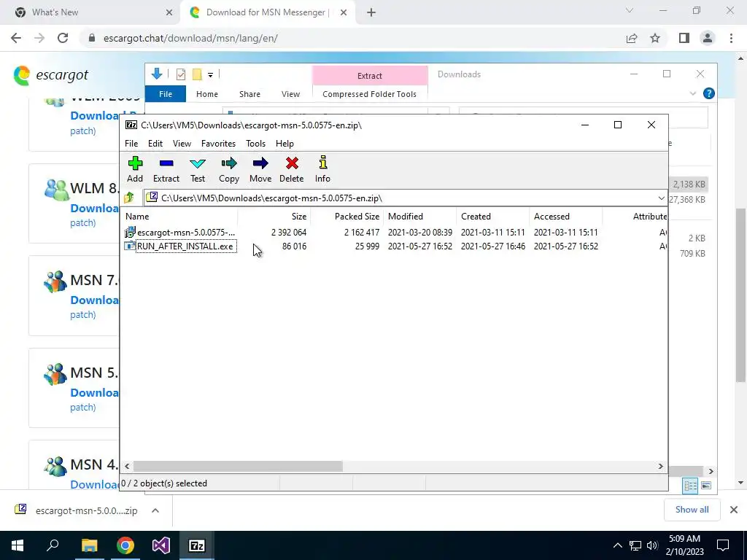Viewport: 747px width, 560px height.
Task: Open the Explorer File tab
Action: click(x=166, y=94)
